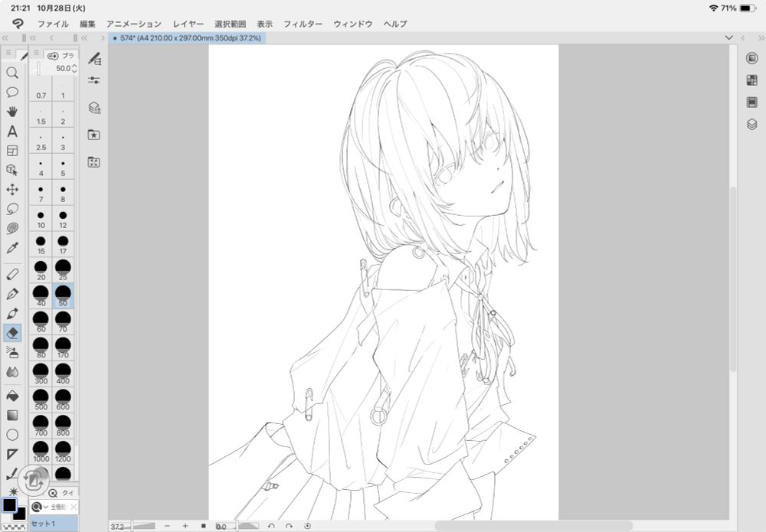Select the highlighted Eraser tool

(12, 333)
